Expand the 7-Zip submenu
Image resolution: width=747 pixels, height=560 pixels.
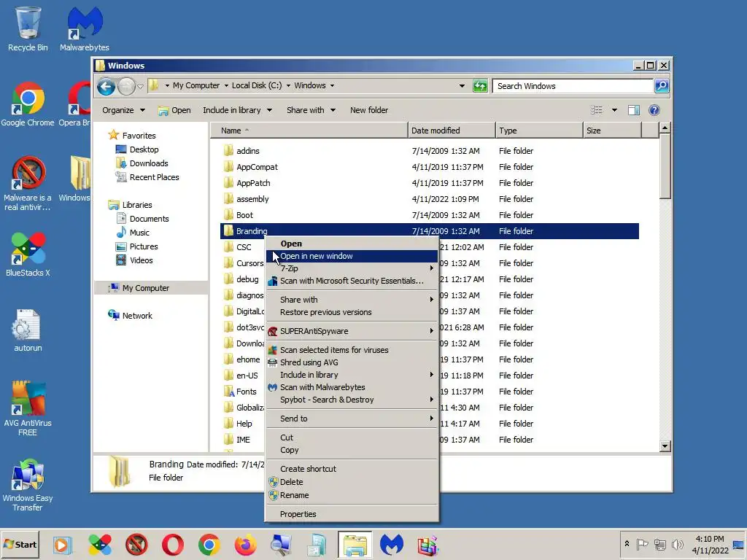pos(352,268)
